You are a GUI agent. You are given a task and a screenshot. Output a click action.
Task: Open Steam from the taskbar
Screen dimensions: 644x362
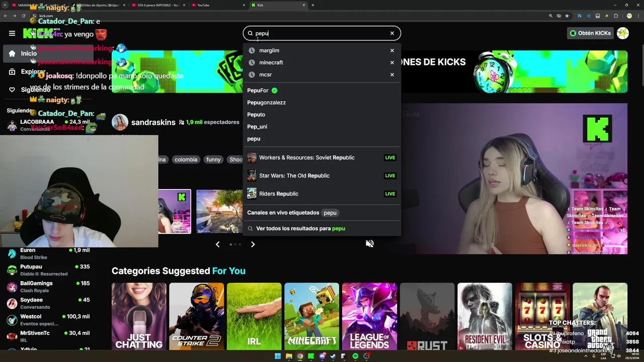[333, 356]
